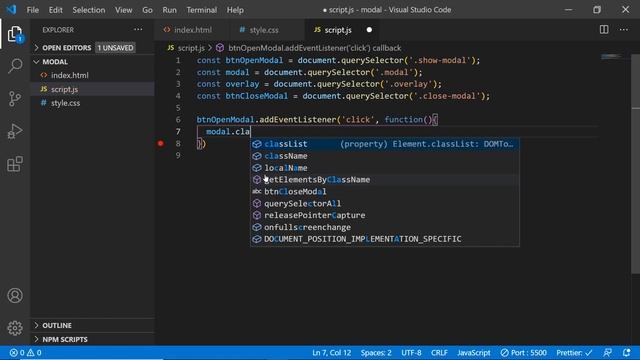Open the Accounts menu icon

tap(15, 296)
